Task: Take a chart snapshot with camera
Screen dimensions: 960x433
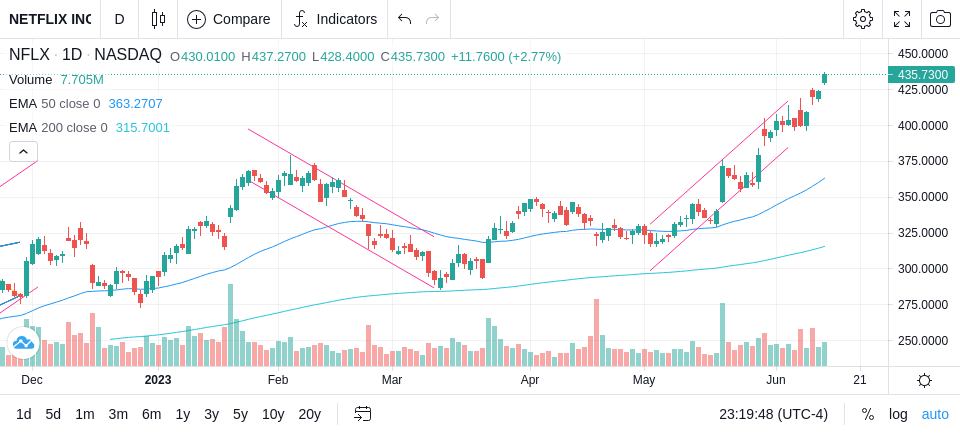Action: [x=940, y=19]
